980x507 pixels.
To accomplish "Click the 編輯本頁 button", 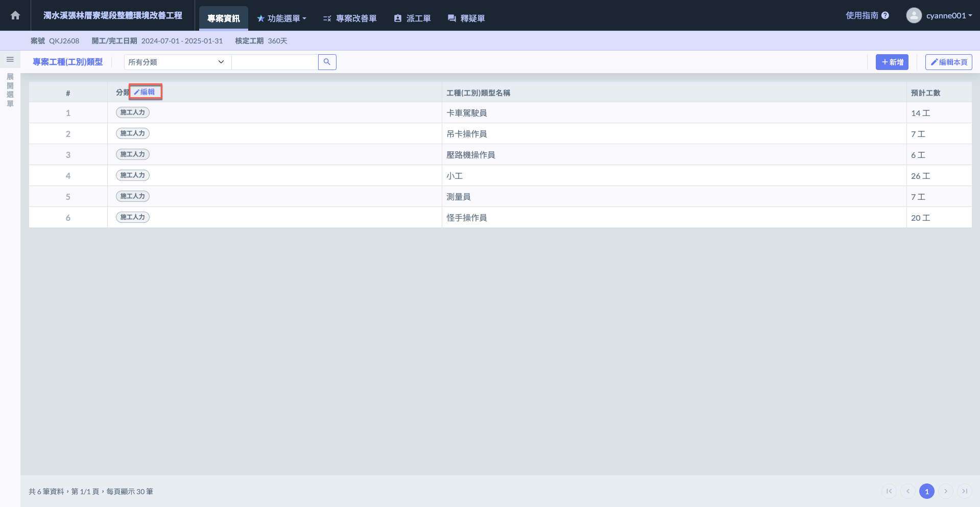I will (948, 62).
